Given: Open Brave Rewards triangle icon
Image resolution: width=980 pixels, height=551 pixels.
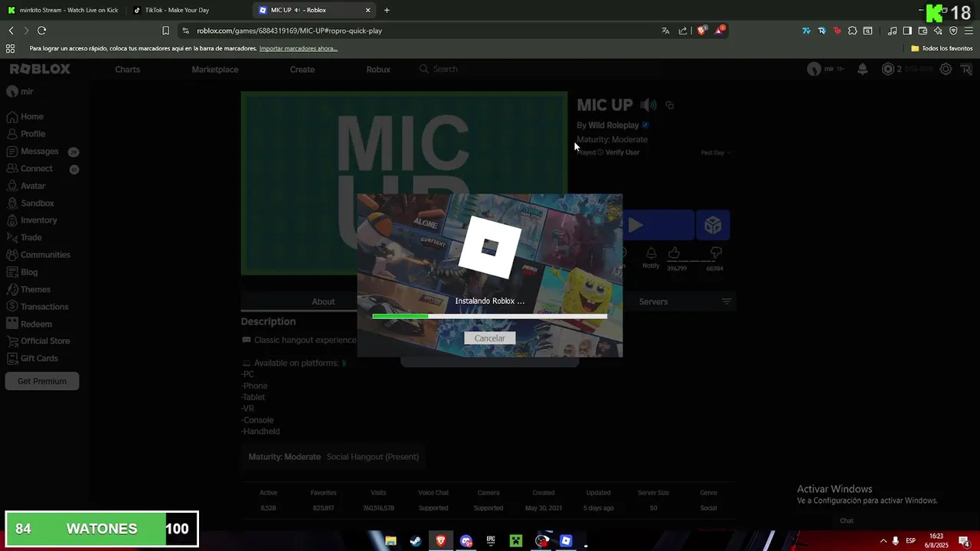Looking at the screenshot, I should pyautogui.click(x=720, y=31).
